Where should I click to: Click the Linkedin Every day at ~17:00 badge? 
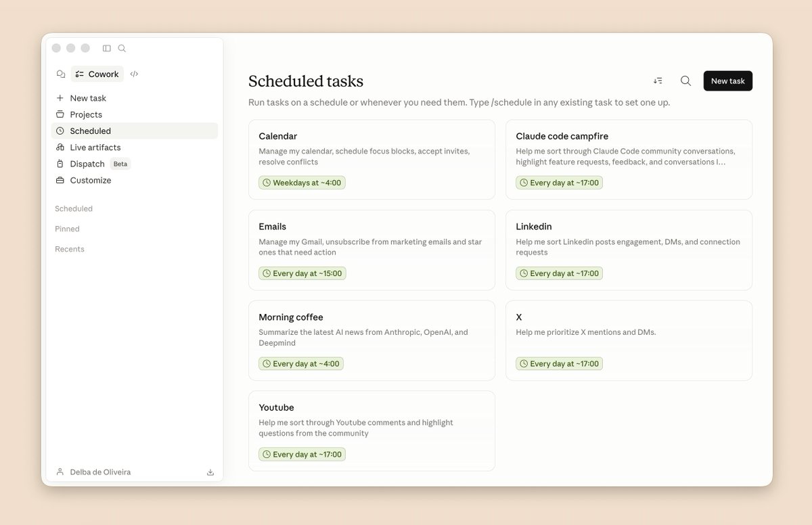pos(559,273)
